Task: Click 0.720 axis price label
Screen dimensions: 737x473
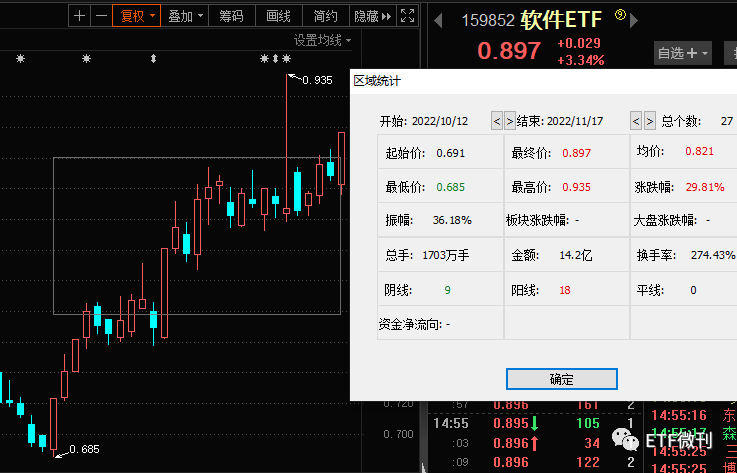Action: (399, 404)
